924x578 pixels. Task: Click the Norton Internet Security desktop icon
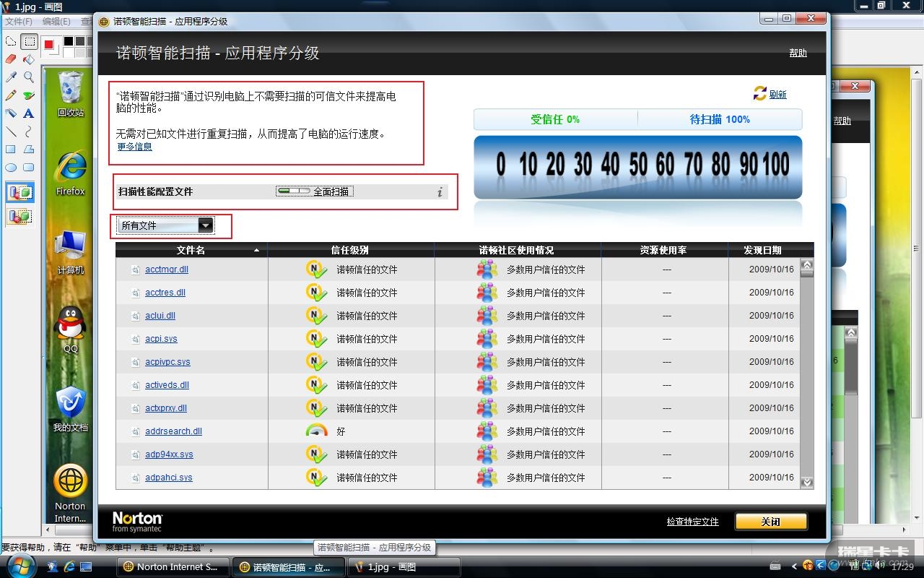click(71, 493)
